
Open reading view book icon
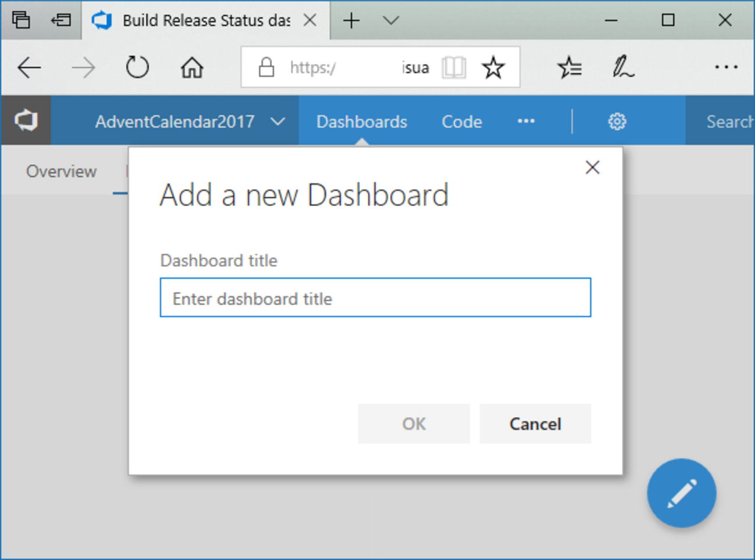coord(454,68)
